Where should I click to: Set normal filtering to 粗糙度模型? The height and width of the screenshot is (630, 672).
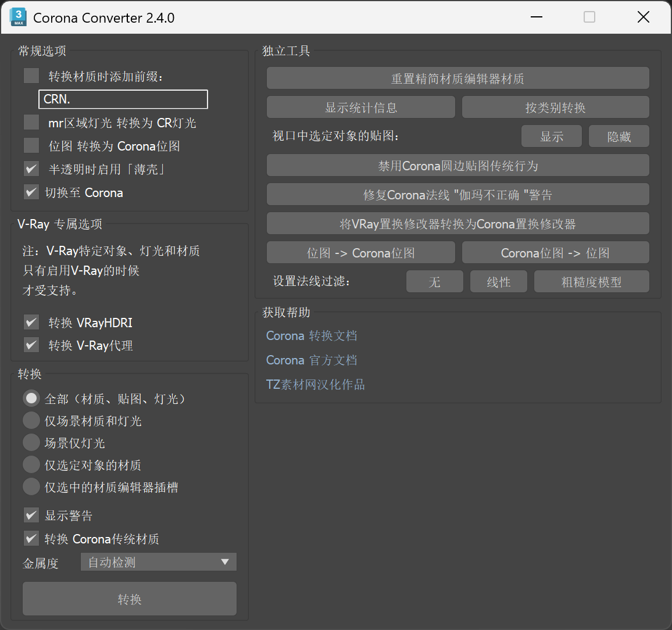pyautogui.click(x=591, y=281)
